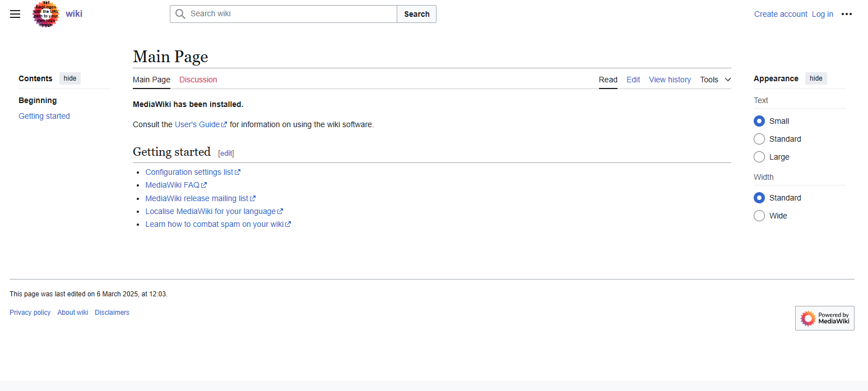Select Small text size
The width and height of the screenshot is (868, 391).
(759, 121)
